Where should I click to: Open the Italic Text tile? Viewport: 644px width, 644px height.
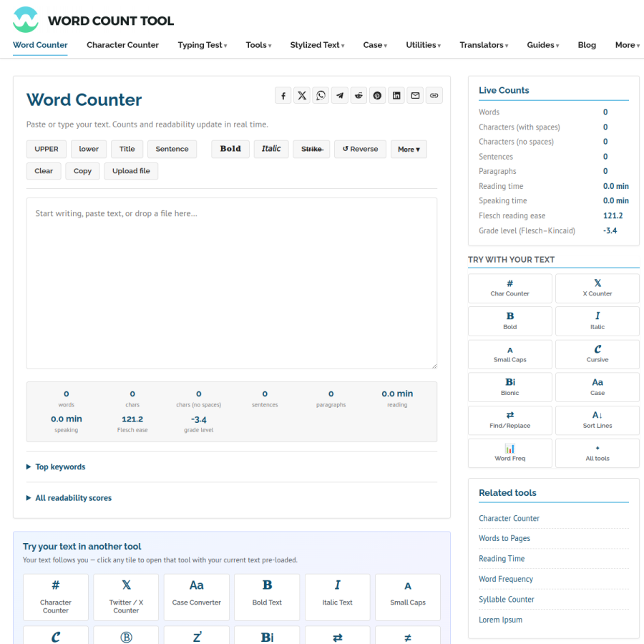(x=337, y=597)
